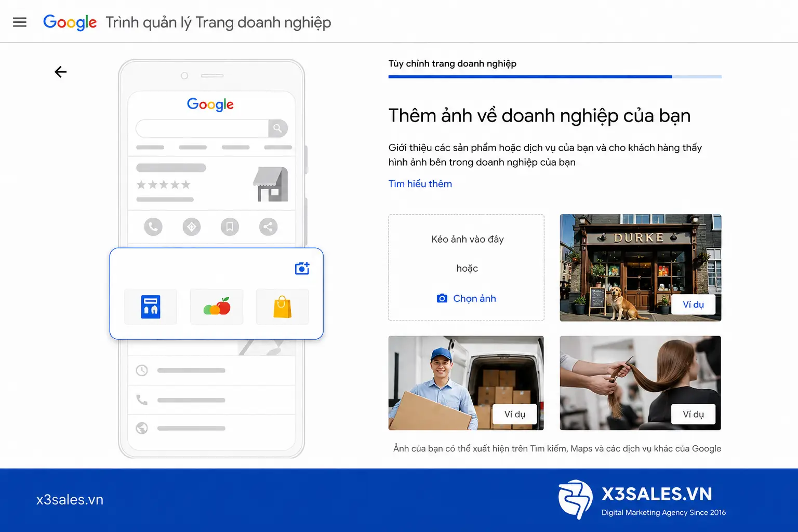Screen dimensions: 798x532
Task: Click Ví dụ label on delivery man photo
Action: point(515,414)
